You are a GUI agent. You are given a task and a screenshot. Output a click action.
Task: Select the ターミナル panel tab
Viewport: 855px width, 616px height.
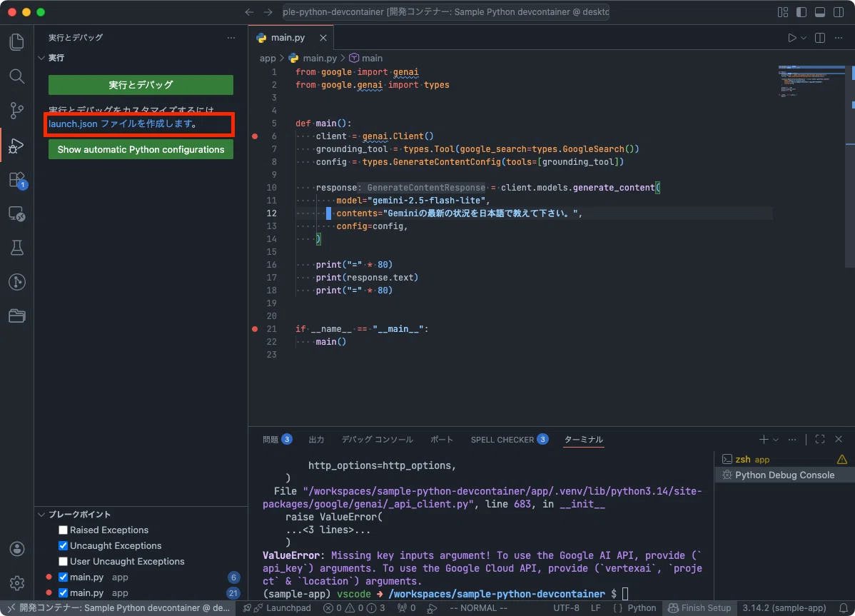tap(584, 440)
